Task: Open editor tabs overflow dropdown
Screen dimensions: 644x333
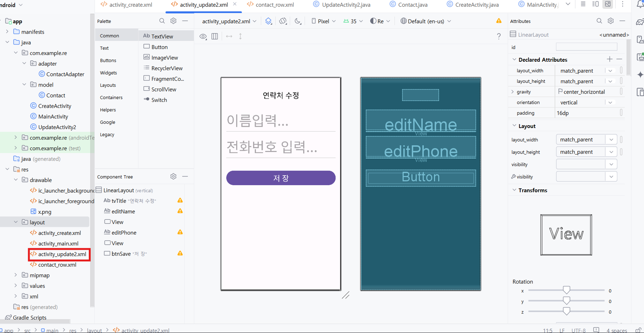Action: coord(568,5)
